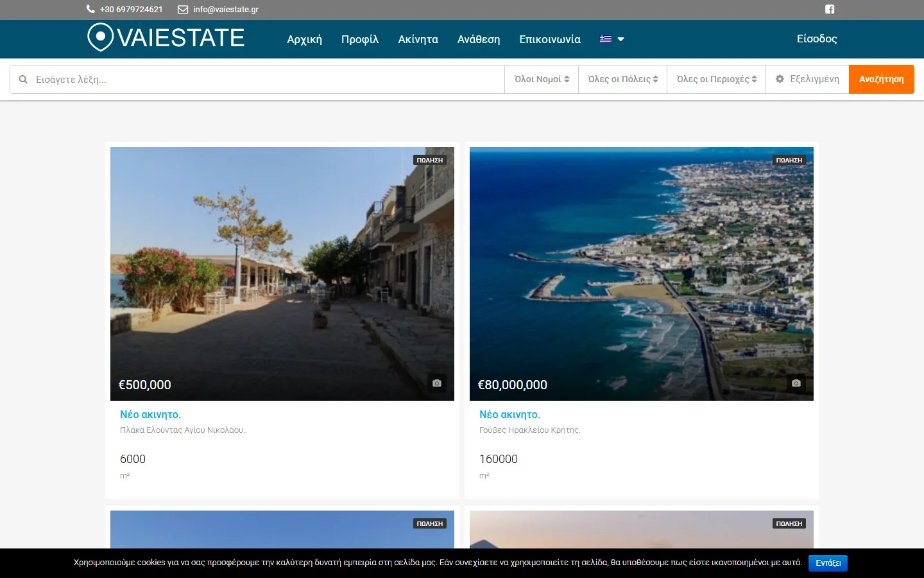Open the Προφίλ menu item
Image resolution: width=924 pixels, height=578 pixels.
tap(360, 39)
